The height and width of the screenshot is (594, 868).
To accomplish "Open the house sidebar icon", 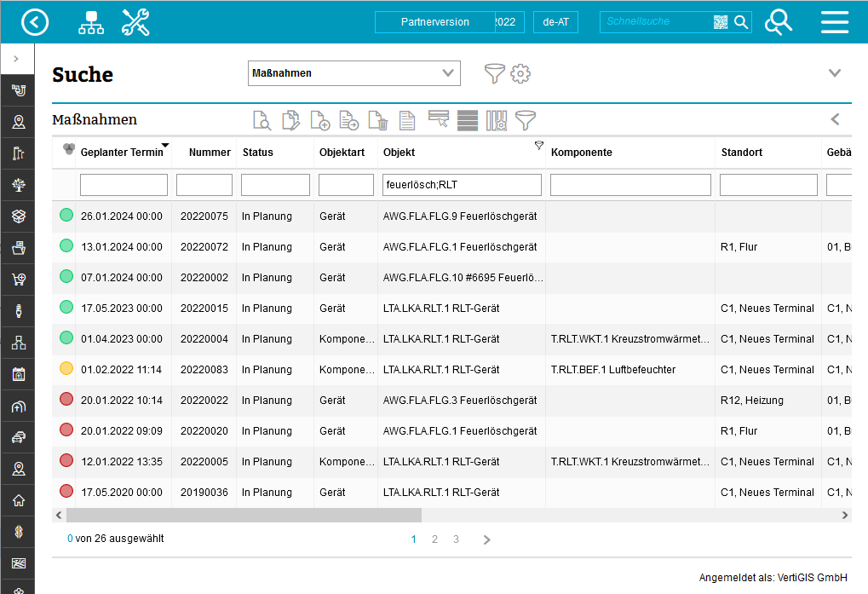I will [x=18, y=500].
